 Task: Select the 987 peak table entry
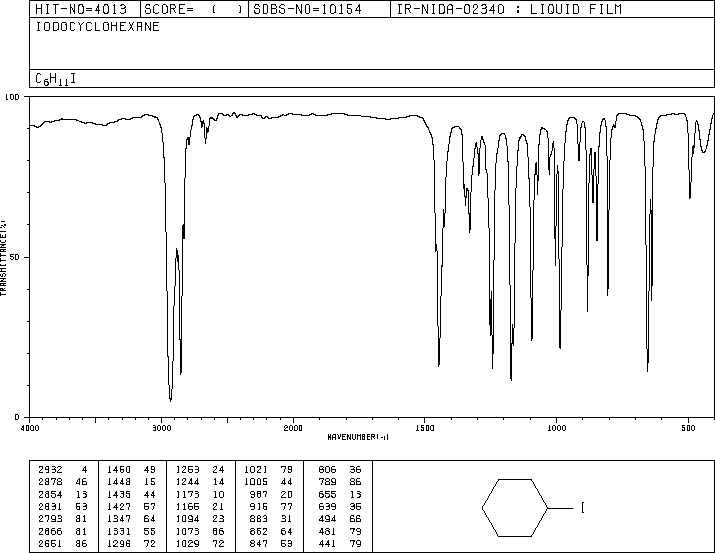click(271, 494)
